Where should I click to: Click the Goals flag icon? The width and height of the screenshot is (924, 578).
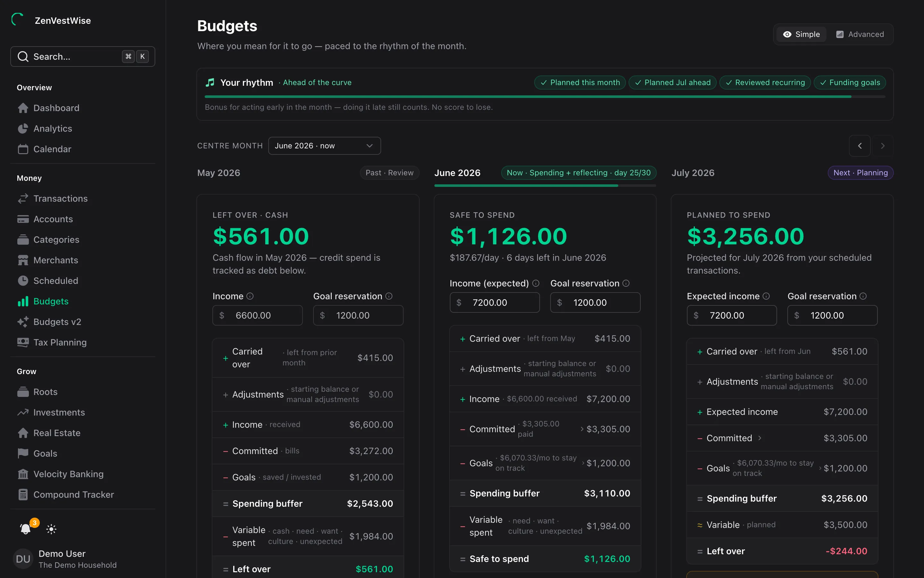tap(23, 453)
